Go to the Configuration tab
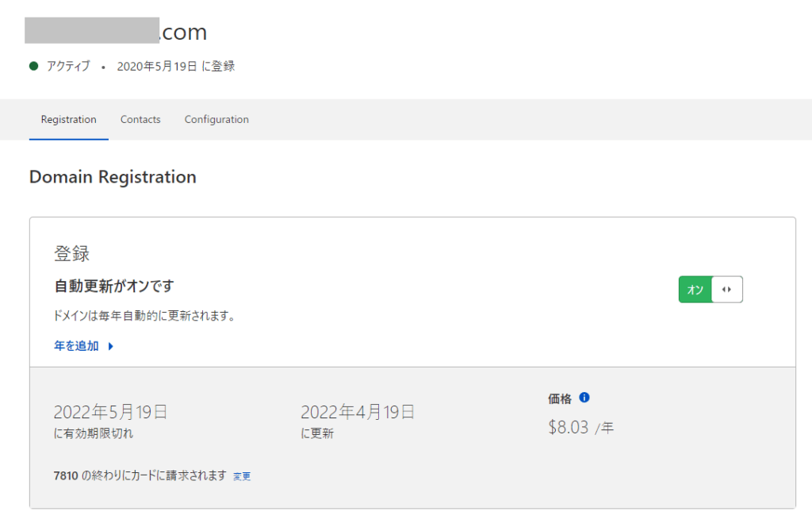The height and width of the screenshot is (527, 812). click(216, 120)
